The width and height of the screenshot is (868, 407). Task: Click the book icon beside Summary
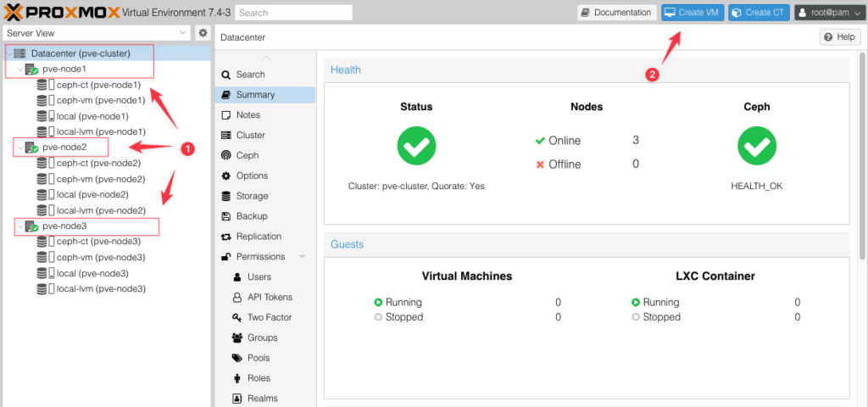[225, 95]
